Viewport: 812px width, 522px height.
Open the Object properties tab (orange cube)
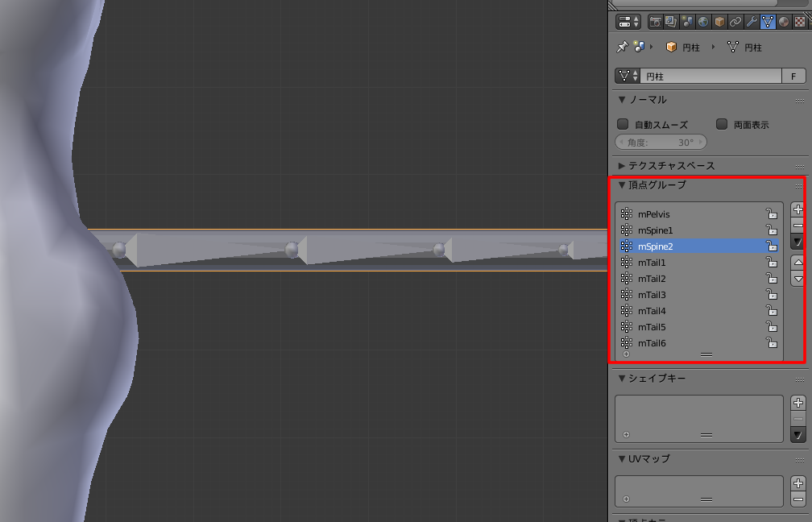(x=719, y=22)
